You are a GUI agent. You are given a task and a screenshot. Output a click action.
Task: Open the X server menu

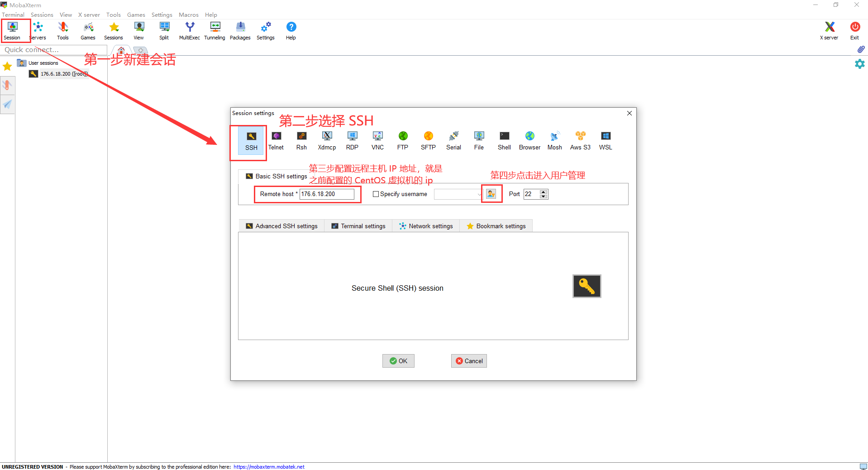coord(89,14)
